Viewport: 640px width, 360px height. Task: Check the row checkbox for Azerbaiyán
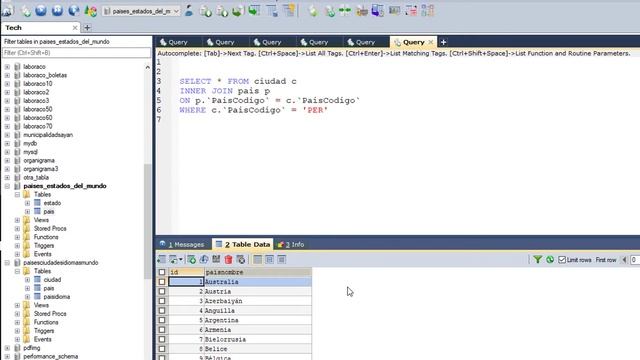[162, 301]
